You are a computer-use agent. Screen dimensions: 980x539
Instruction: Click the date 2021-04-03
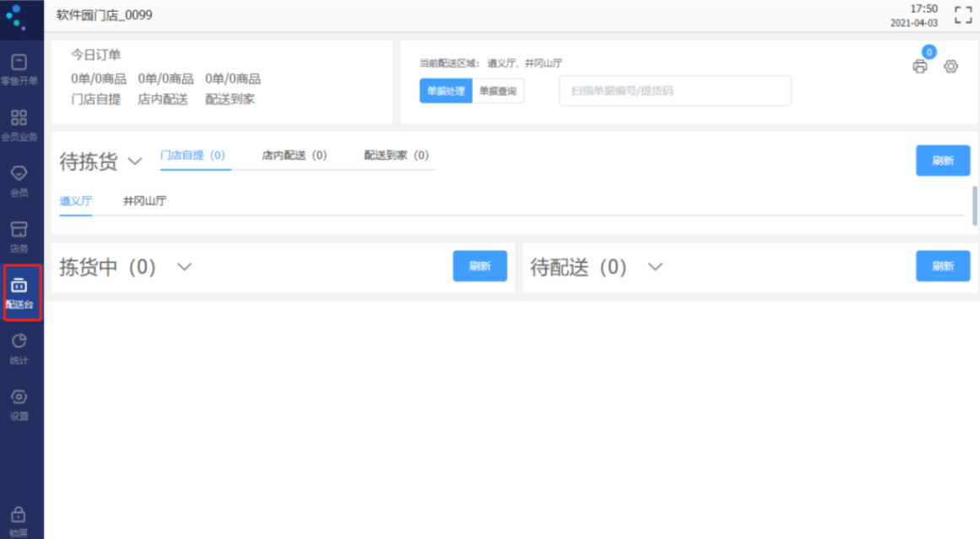click(x=914, y=23)
